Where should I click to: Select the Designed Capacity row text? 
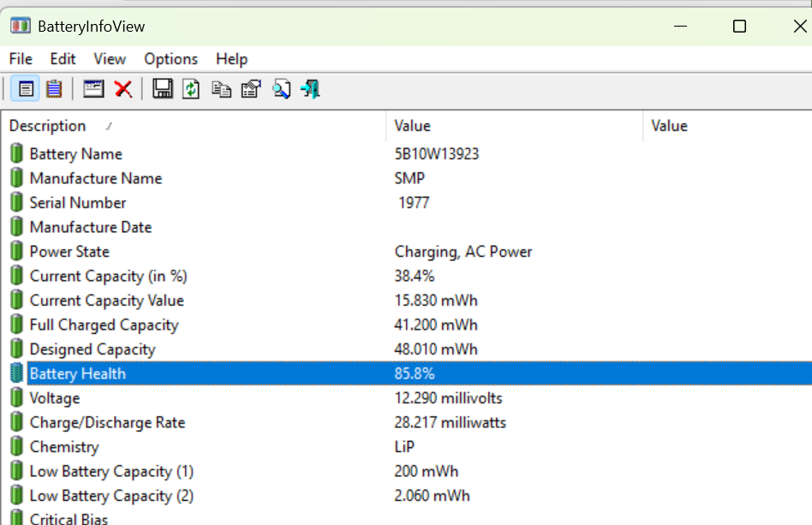(93, 349)
